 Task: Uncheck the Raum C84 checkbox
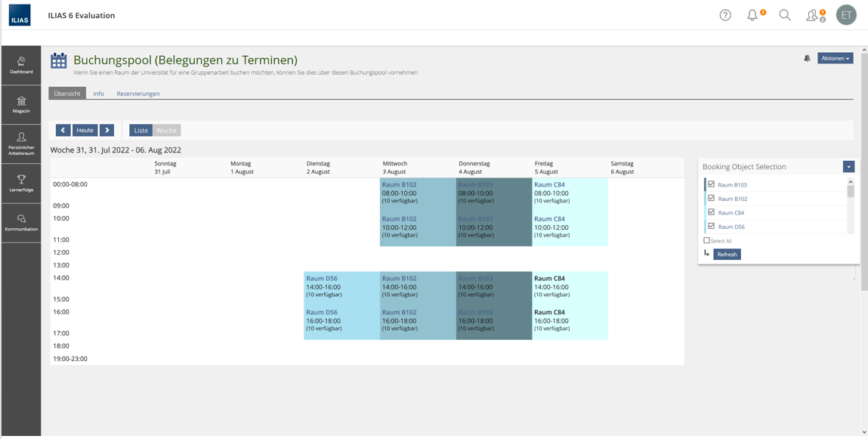pyautogui.click(x=711, y=212)
